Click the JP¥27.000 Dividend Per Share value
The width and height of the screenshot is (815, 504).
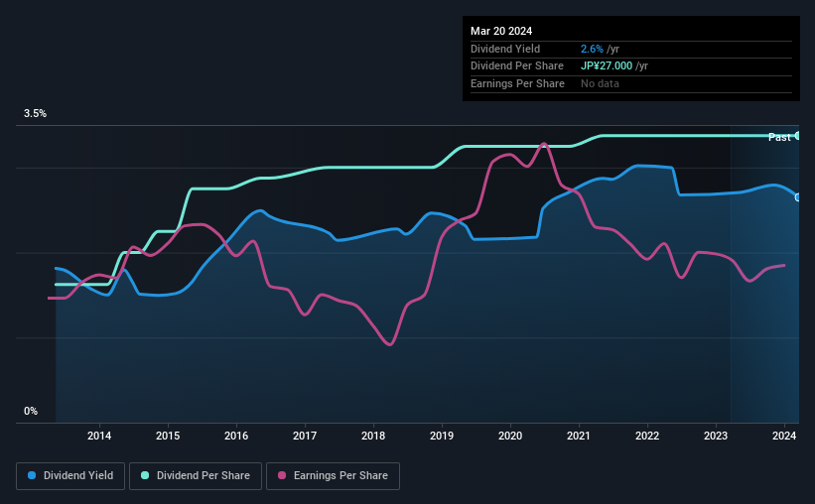pyautogui.click(x=607, y=66)
